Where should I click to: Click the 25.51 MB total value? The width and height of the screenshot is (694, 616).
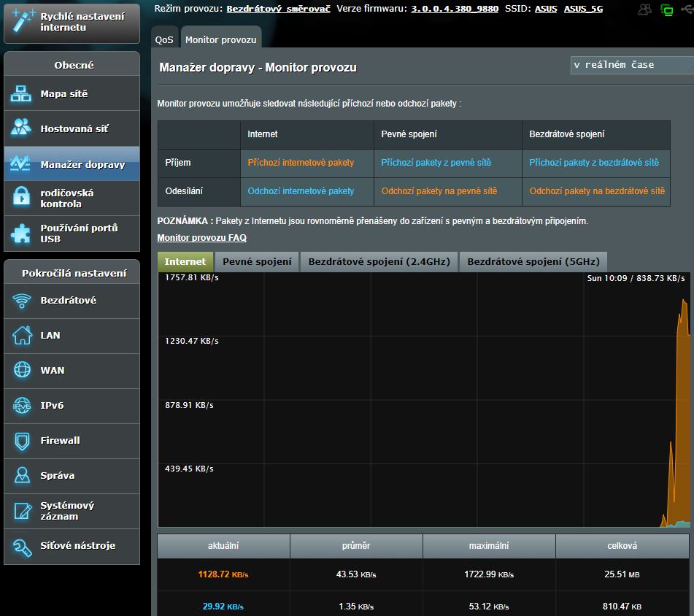click(x=622, y=574)
